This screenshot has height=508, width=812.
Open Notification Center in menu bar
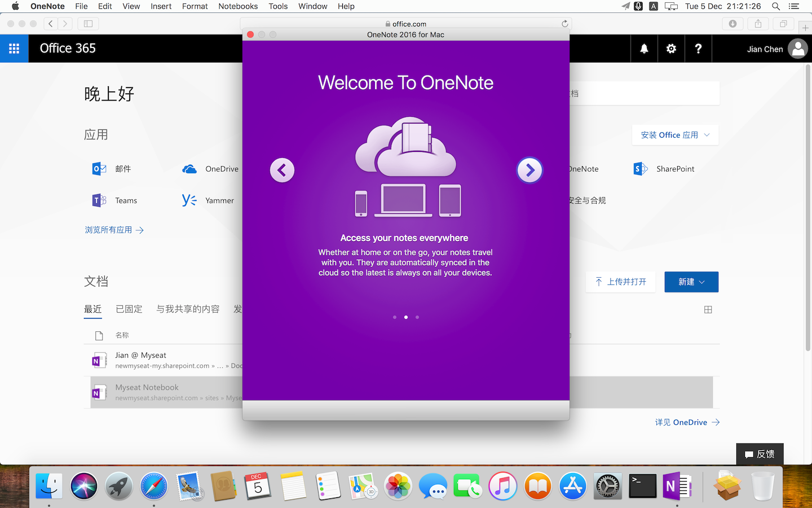(794, 6)
